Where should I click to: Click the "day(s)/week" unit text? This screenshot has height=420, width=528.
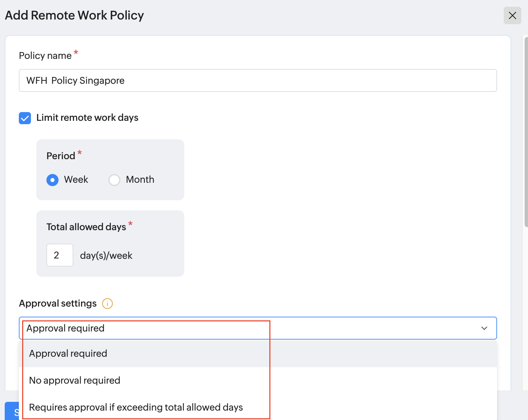click(106, 256)
